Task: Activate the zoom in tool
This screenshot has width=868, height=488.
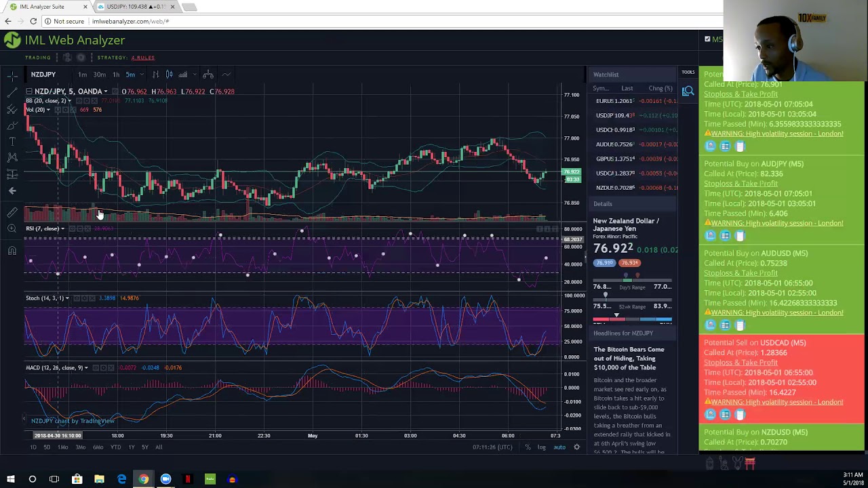Action: [12, 229]
